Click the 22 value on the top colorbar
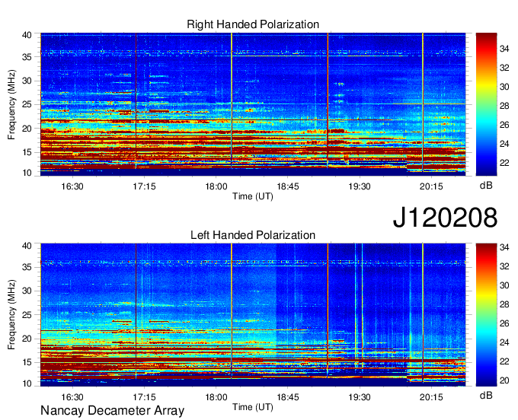 click(504, 163)
